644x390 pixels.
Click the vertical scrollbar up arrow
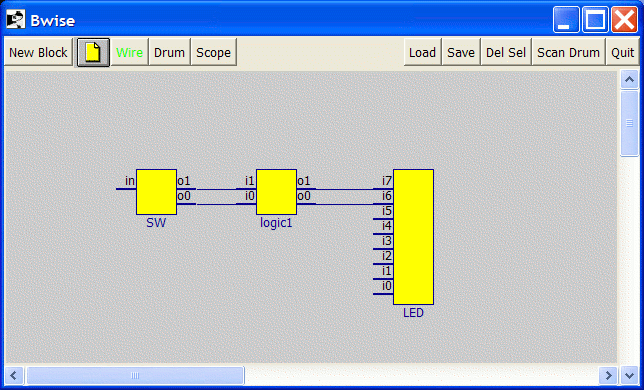[x=629, y=80]
